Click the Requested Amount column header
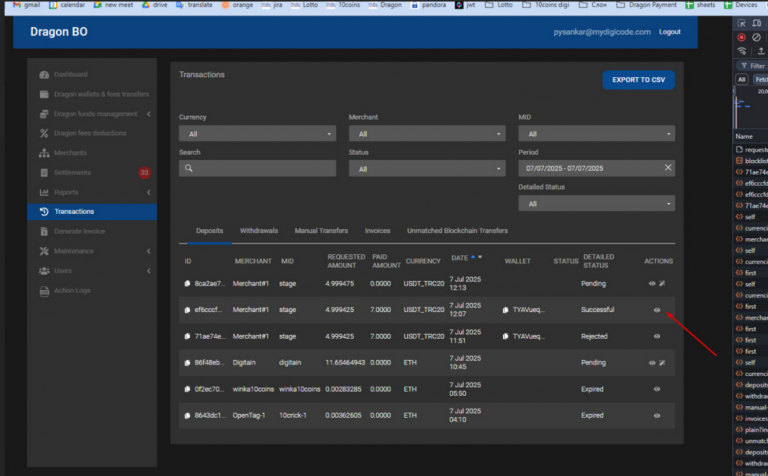Image resolution: width=768 pixels, height=476 pixels. (x=346, y=261)
